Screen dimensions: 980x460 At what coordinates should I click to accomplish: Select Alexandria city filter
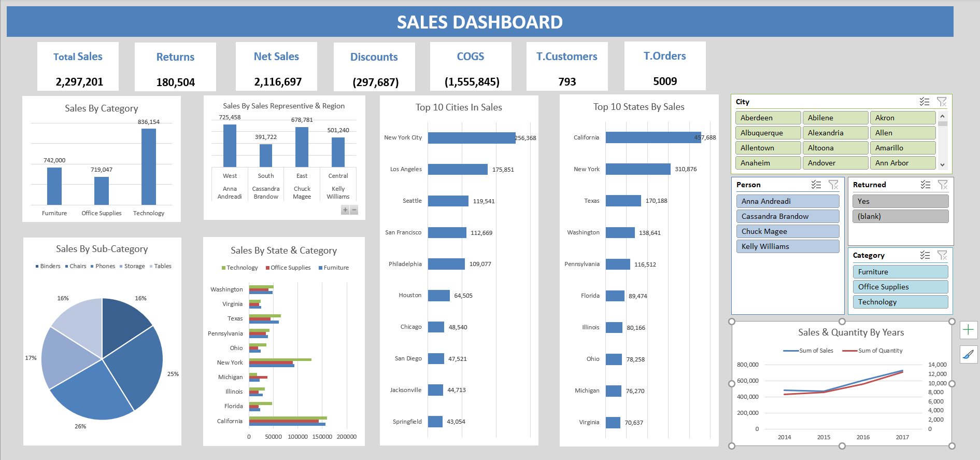click(835, 133)
